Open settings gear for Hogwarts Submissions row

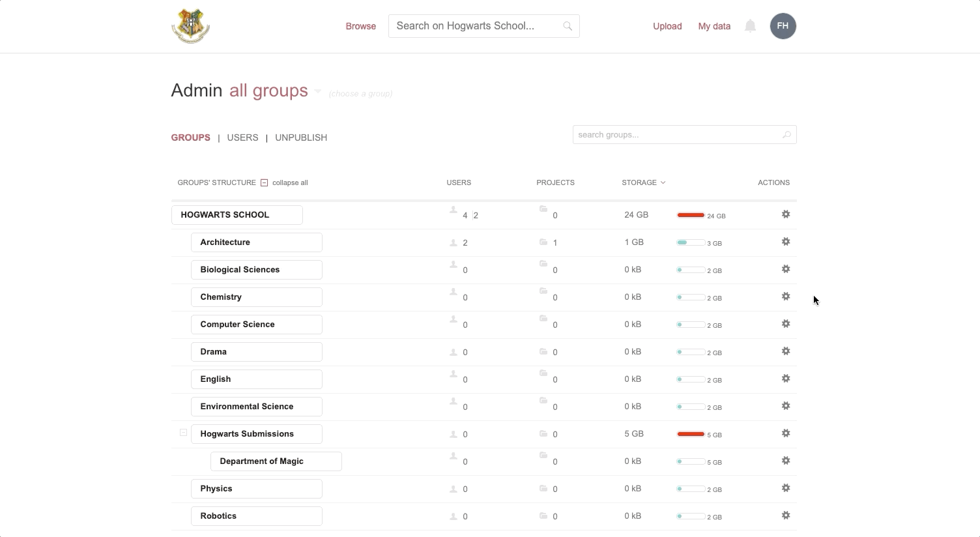(786, 433)
